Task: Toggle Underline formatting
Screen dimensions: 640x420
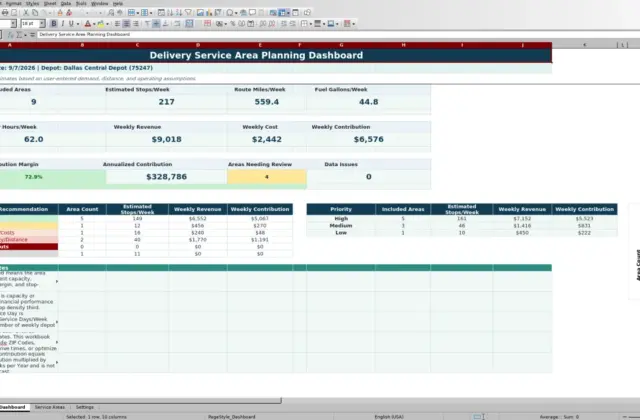Action: [x=71, y=24]
